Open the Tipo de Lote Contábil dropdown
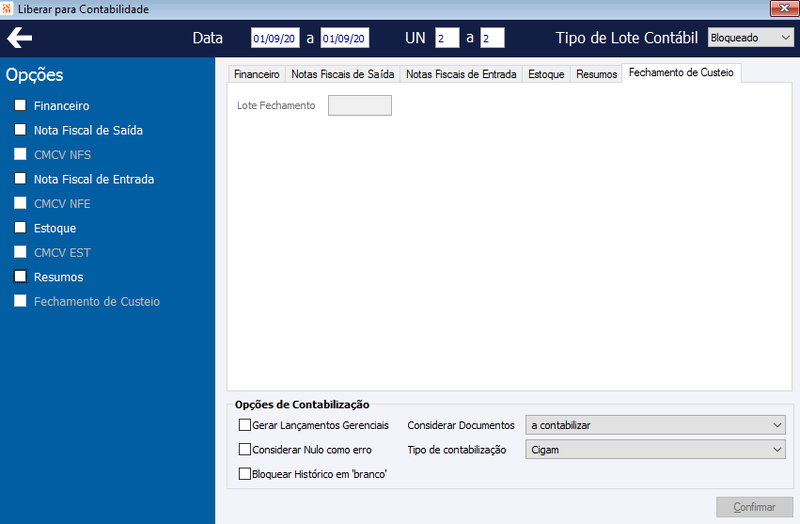 (751, 38)
